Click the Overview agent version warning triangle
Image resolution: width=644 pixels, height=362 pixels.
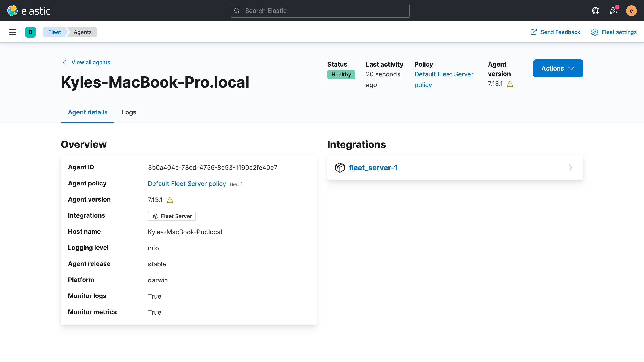pos(170,200)
